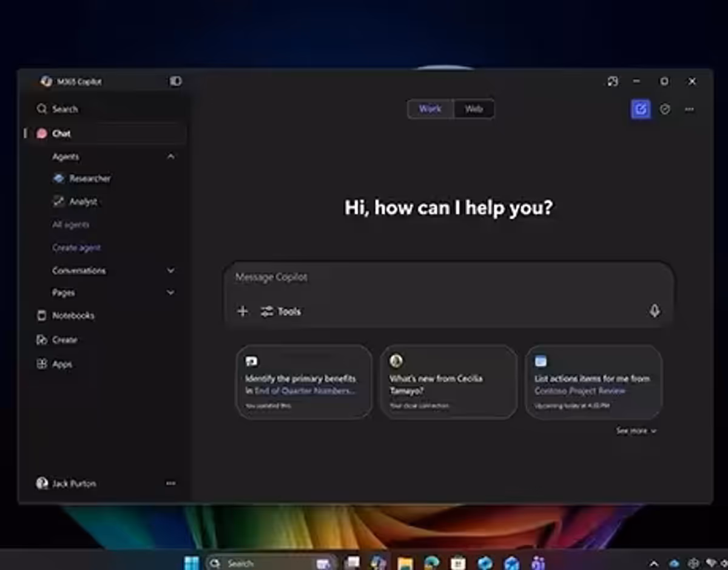This screenshot has width=728, height=570.
Task: Open the Researcher agent
Action: coord(90,178)
